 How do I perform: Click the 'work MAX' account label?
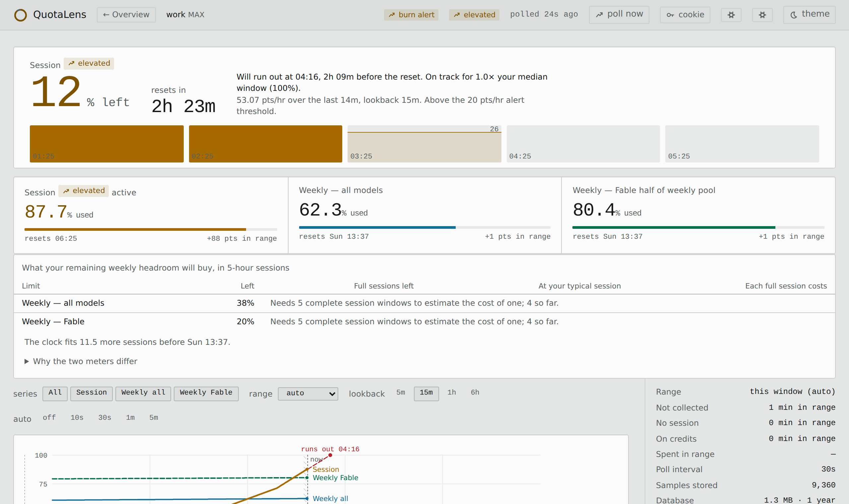[x=185, y=15]
